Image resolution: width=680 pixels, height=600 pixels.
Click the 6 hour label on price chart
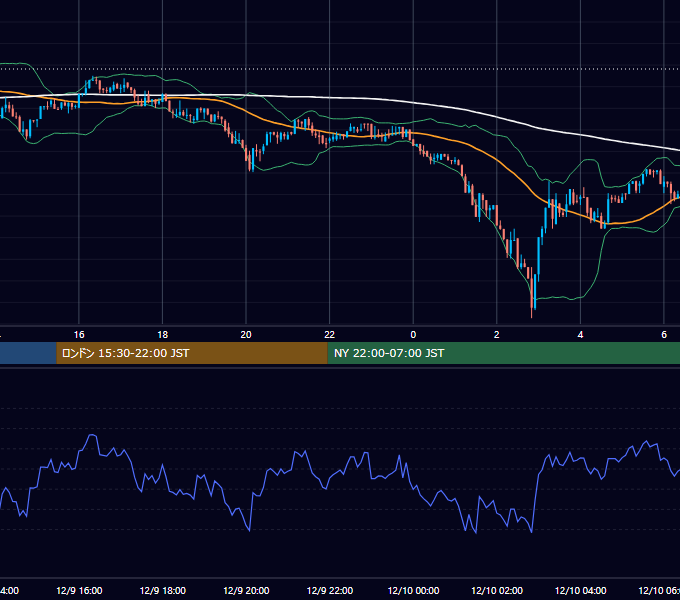(664, 335)
